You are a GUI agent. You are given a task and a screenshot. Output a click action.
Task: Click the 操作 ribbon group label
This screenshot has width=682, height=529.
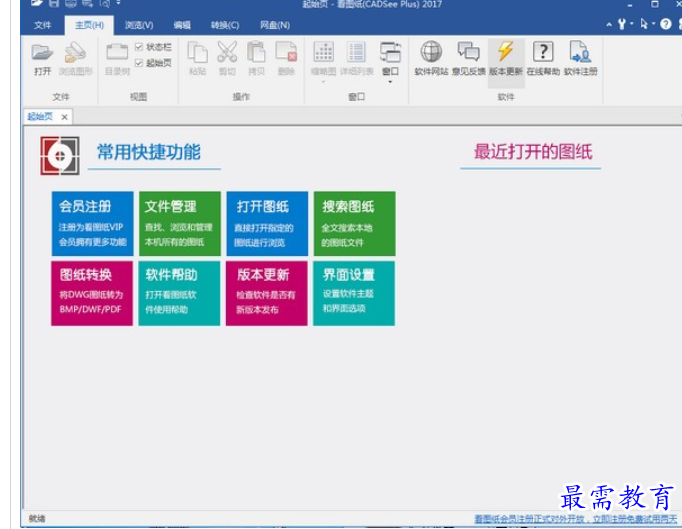pos(241,97)
